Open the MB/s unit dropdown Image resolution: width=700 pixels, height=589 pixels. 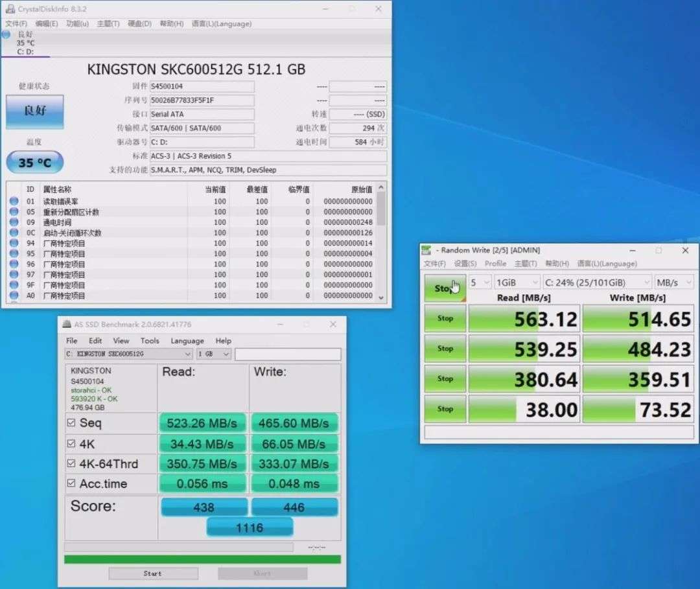tap(674, 283)
